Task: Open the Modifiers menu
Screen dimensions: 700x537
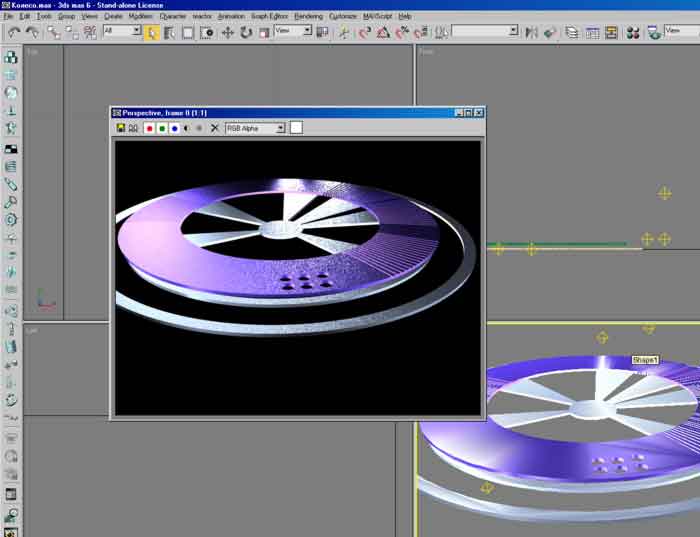Action: (x=141, y=17)
